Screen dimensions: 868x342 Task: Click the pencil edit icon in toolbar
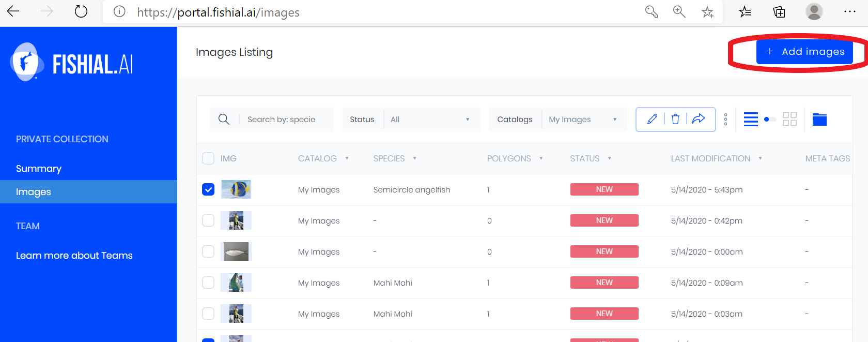(x=652, y=120)
